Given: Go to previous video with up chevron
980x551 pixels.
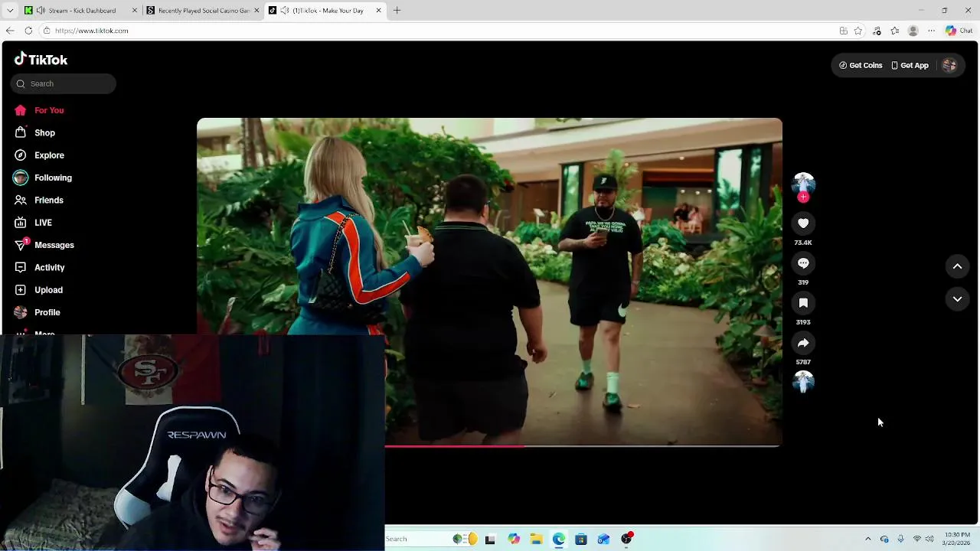Looking at the screenshot, I should pyautogui.click(x=957, y=266).
